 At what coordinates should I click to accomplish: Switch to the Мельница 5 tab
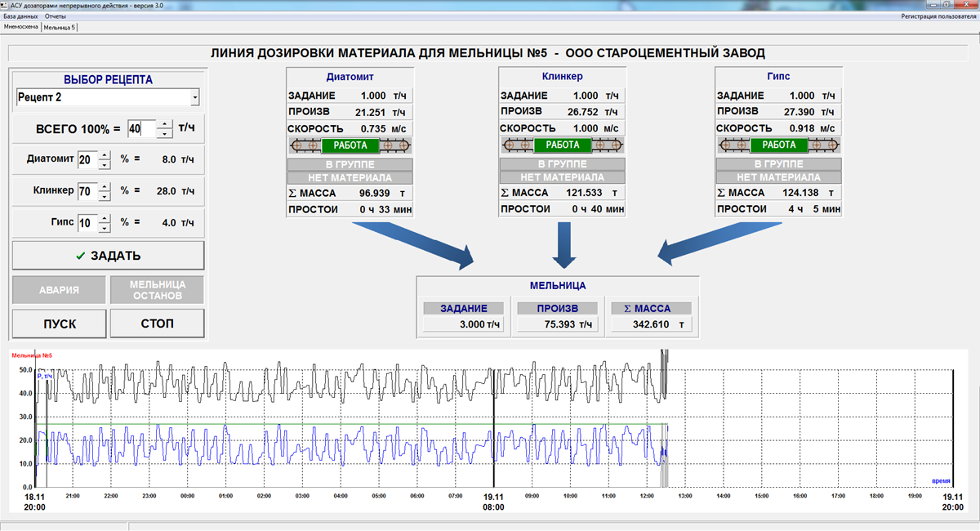[x=59, y=27]
